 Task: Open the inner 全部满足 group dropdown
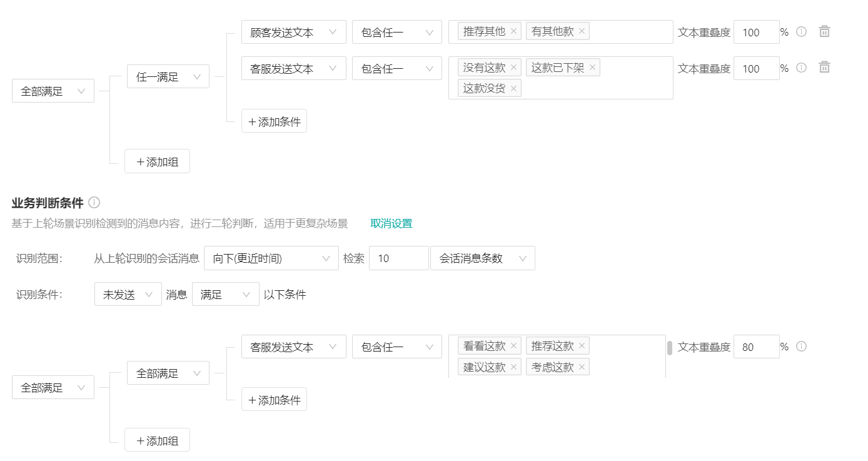[168, 373]
